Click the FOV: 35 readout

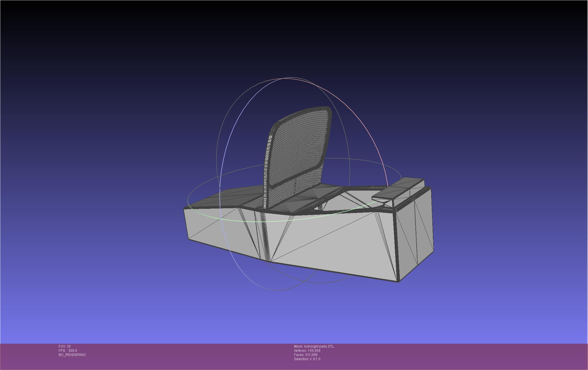pos(65,346)
